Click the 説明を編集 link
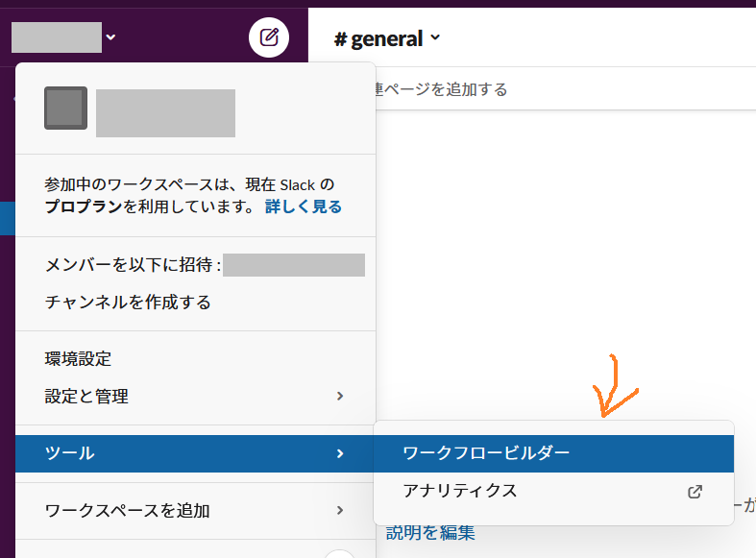This screenshot has height=558, width=756. 430,533
